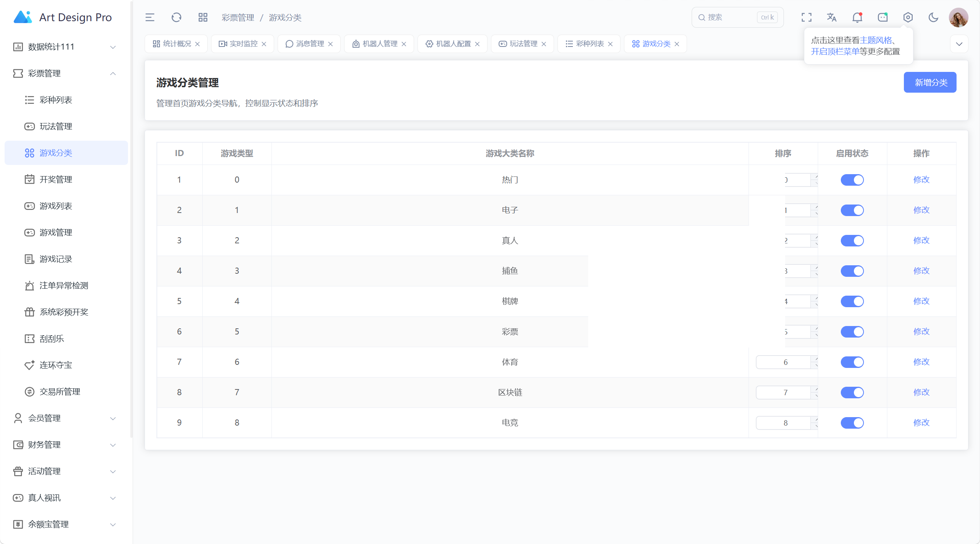Open the quick-access grid icon
This screenshot has height=544, width=980.
(203, 17)
